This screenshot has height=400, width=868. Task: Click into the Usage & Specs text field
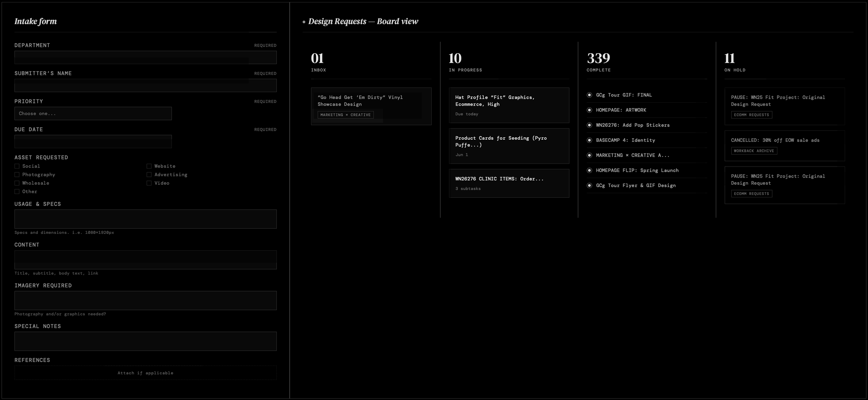point(145,219)
